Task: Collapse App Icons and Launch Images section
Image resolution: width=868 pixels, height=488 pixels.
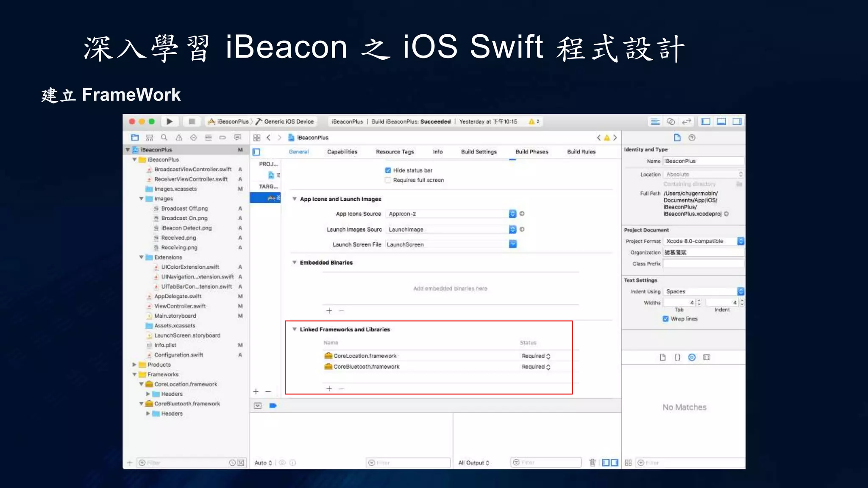Action: [x=295, y=199]
